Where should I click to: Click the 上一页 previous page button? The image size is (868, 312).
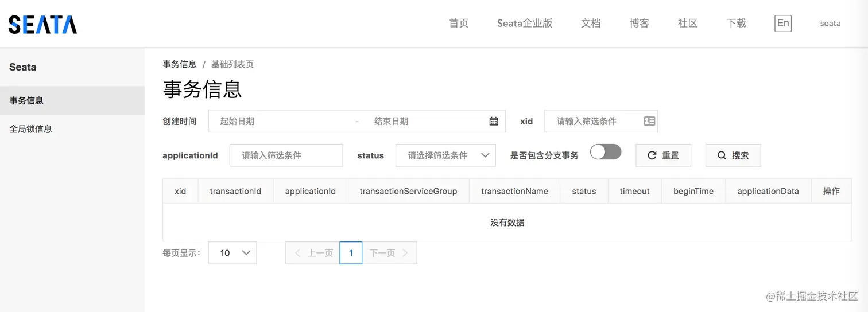pyautogui.click(x=313, y=253)
